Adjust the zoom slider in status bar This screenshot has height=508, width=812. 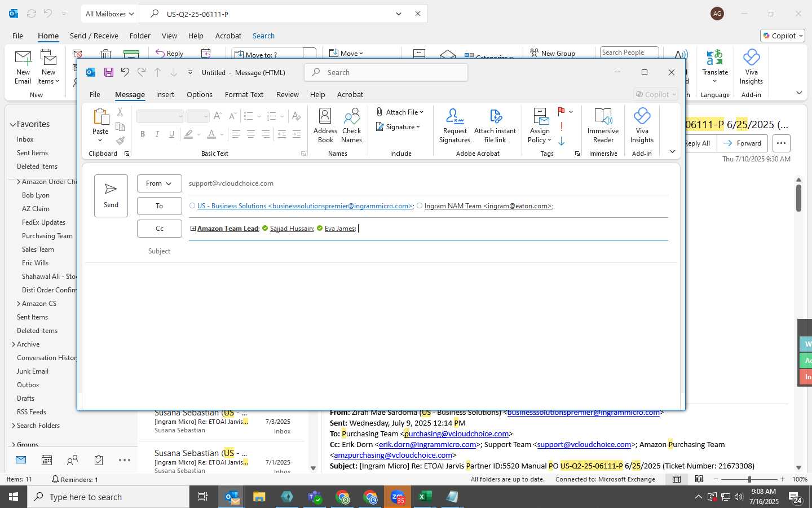(749, 479)
